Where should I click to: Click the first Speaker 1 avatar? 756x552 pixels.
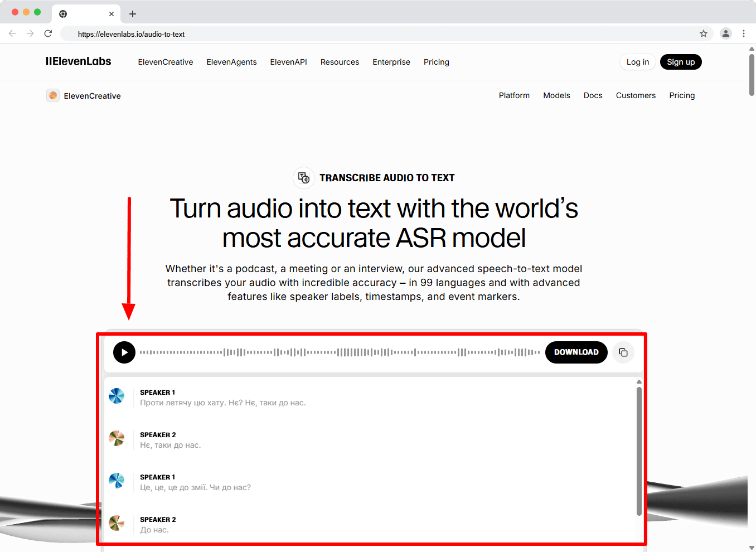(x=117, y=396)
